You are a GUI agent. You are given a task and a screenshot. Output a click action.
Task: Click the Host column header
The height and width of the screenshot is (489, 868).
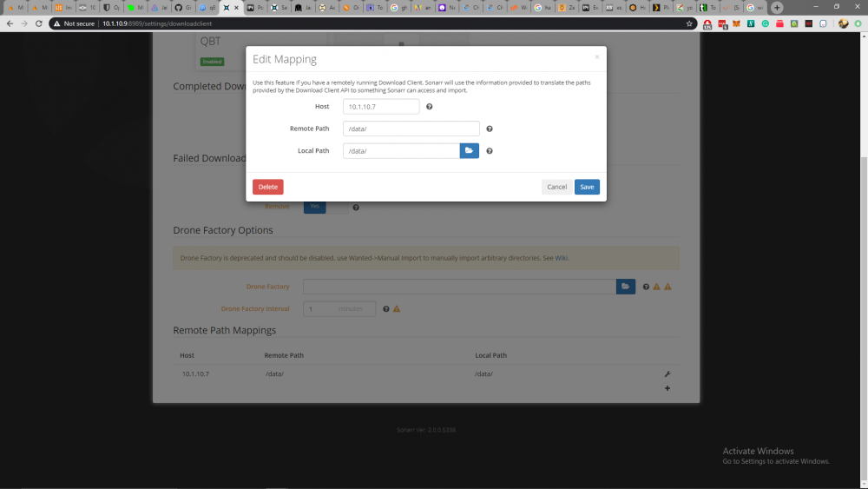[x=187, y=355]
